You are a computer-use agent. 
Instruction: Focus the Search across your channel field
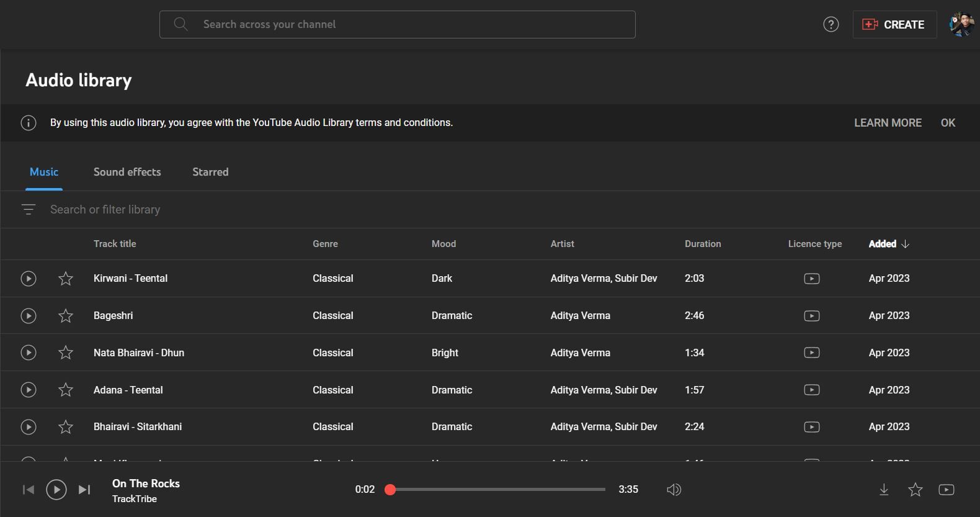pyautogui.click(x=398, y=24)
